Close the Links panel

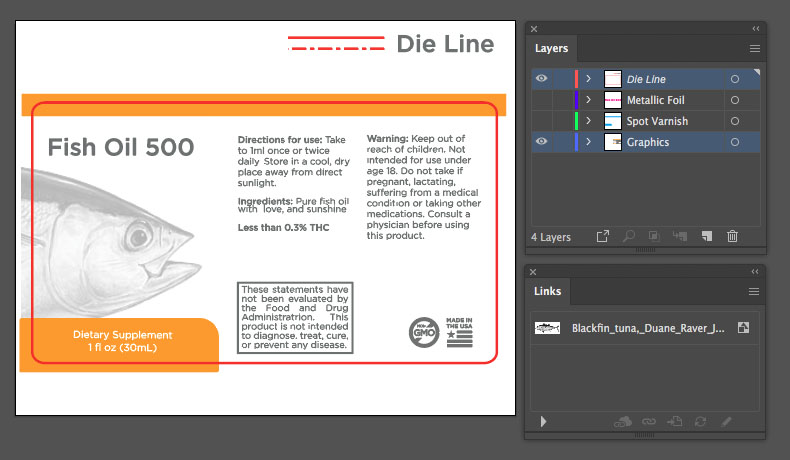(533, 272)
